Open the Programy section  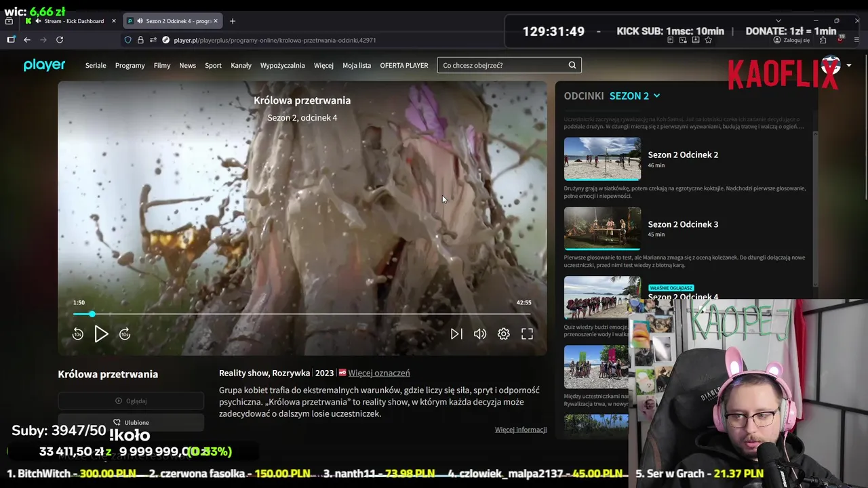click(x=130, y=66)
